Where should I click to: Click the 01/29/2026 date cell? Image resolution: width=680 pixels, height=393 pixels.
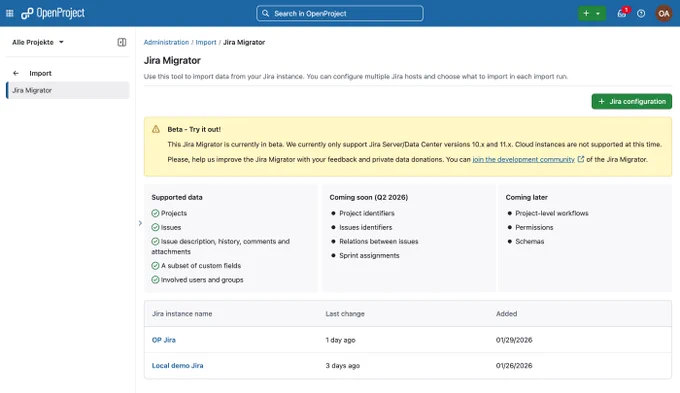[x=514, y=340]
